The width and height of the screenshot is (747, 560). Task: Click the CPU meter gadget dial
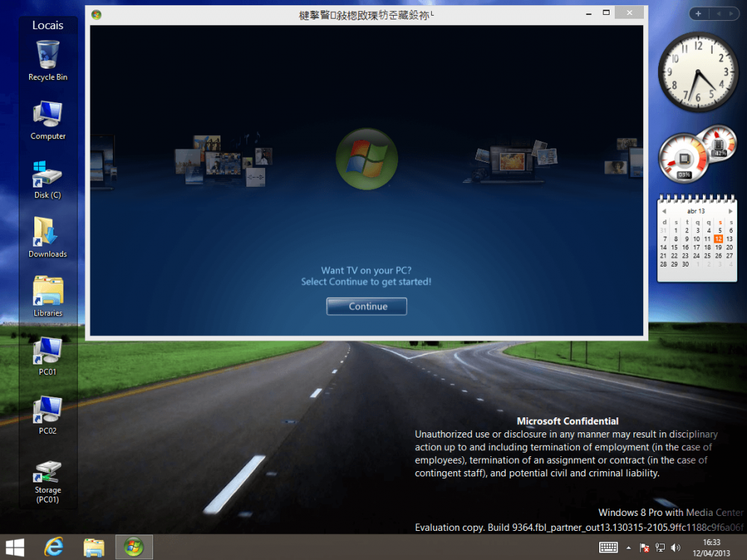684,158
